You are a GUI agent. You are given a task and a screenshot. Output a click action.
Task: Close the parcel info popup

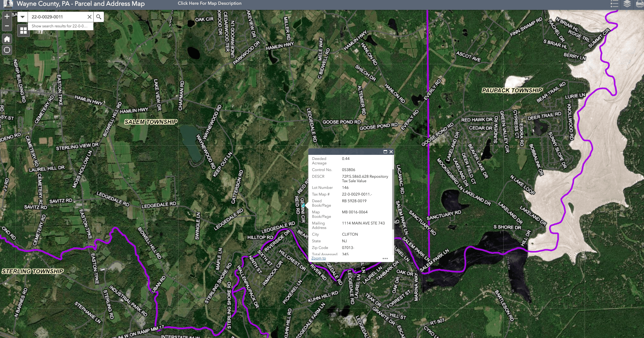(x=391, y=152)
